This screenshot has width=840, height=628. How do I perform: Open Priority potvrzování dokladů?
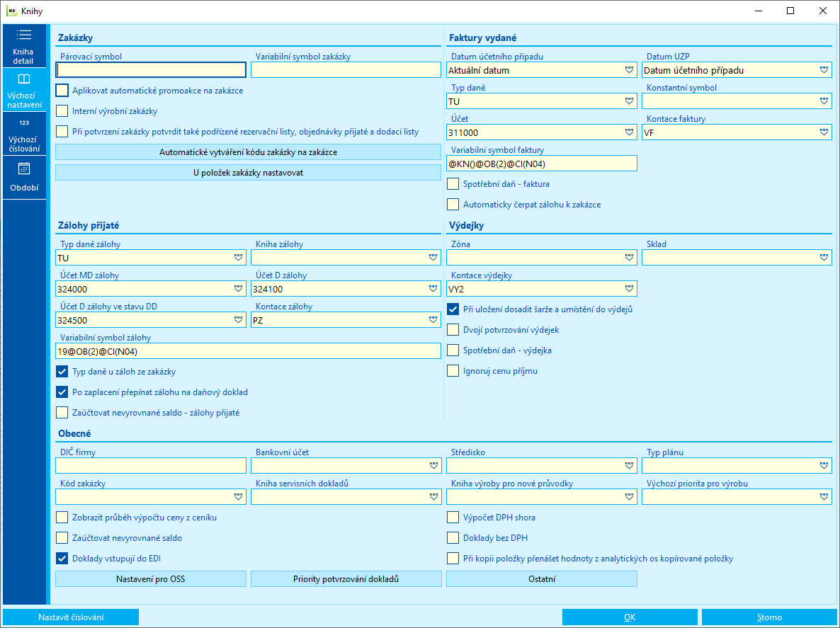click(346, 578)
